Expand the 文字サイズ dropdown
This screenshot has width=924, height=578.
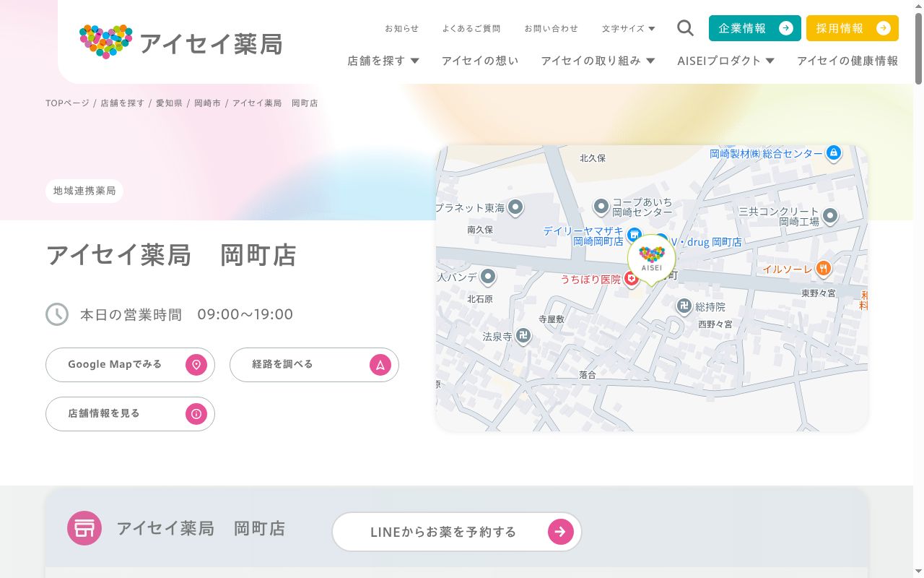629,29
